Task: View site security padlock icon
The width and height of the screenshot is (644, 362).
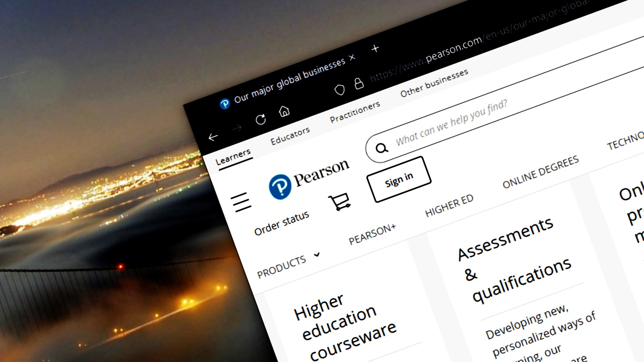Action: coord(359,83)
